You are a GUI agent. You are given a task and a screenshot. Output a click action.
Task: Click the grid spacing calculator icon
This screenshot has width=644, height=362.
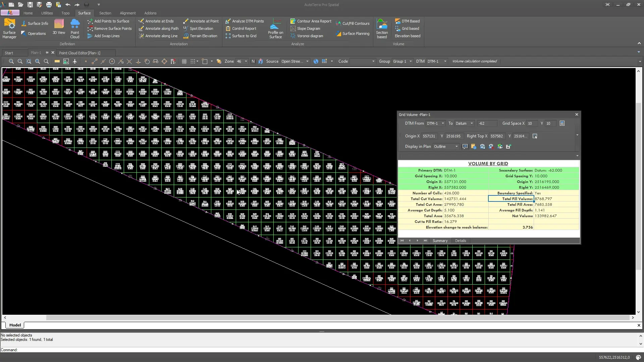pos(562,123)
